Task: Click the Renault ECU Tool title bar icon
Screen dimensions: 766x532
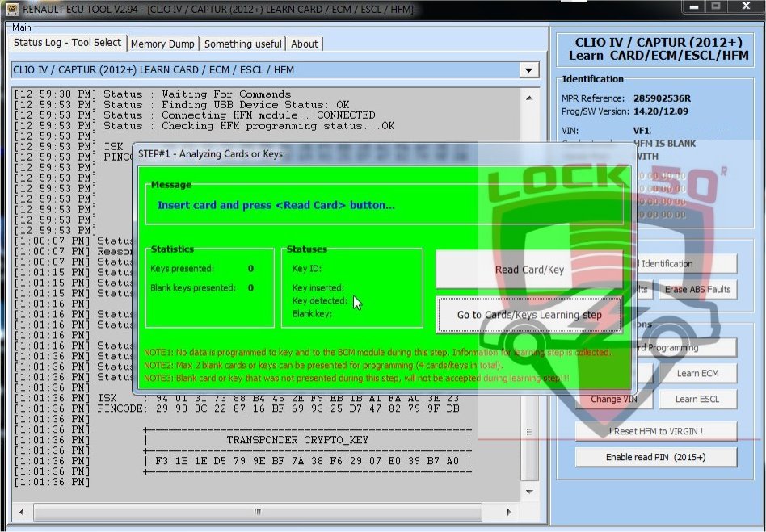Action: [x=11, y=9]
